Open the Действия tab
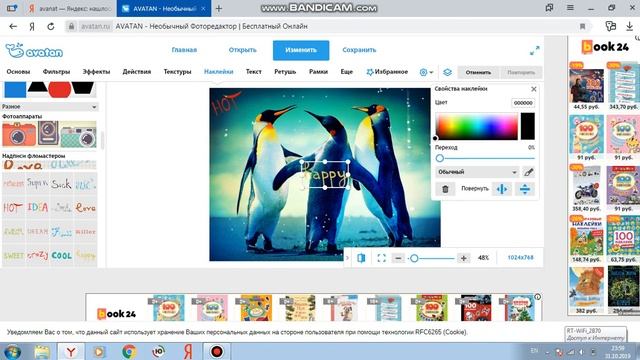The width and height of the screenshot is (640, 360). click(137, 72)
